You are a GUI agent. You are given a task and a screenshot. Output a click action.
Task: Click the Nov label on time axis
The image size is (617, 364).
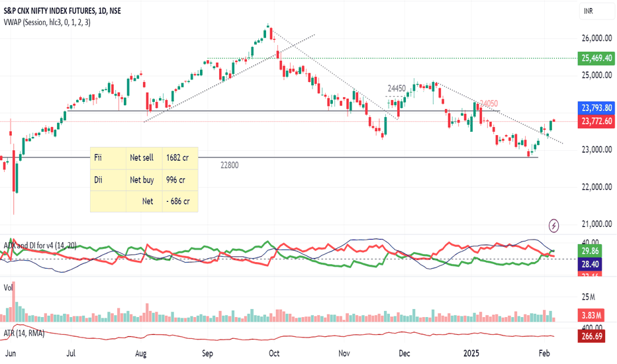tap(344, 353)
